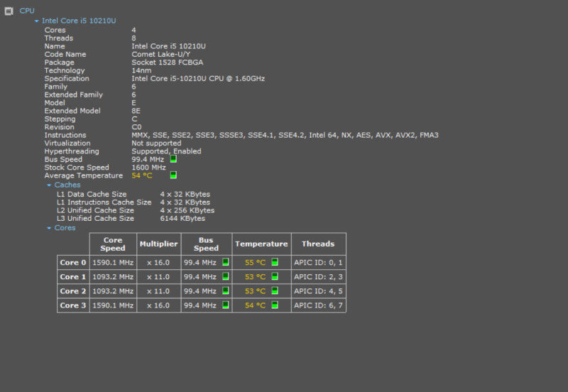The image size is (568, 392).
Task: Click the Average Temperature green graph icon
Action: [x=173, y=175]
